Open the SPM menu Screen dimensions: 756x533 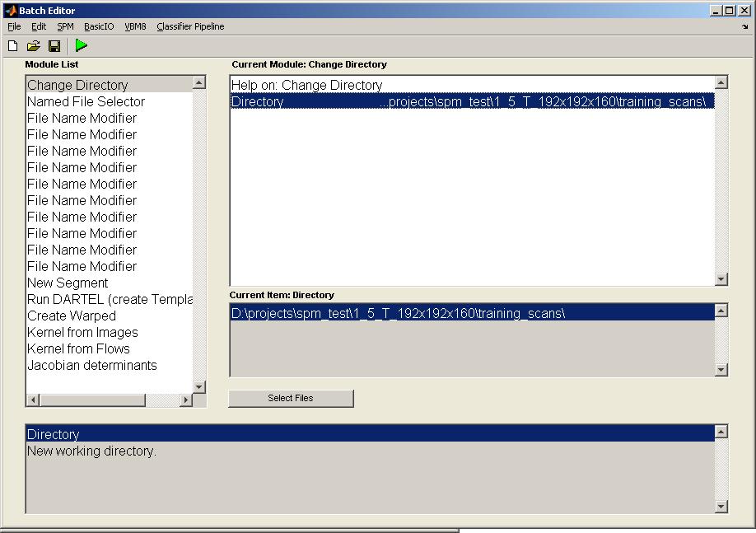[65, 26]
